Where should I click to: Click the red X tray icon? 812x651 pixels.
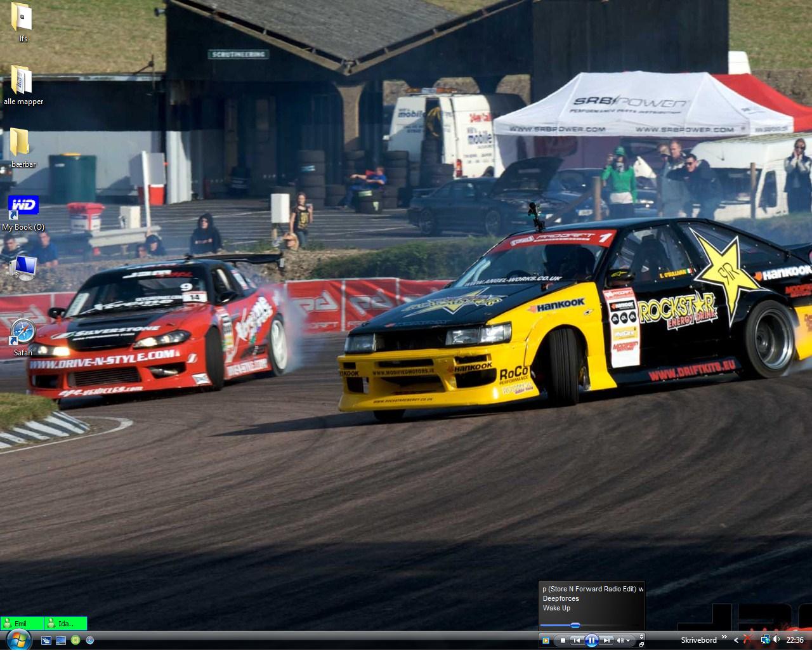pyautogui.click(x=749, y=640)
